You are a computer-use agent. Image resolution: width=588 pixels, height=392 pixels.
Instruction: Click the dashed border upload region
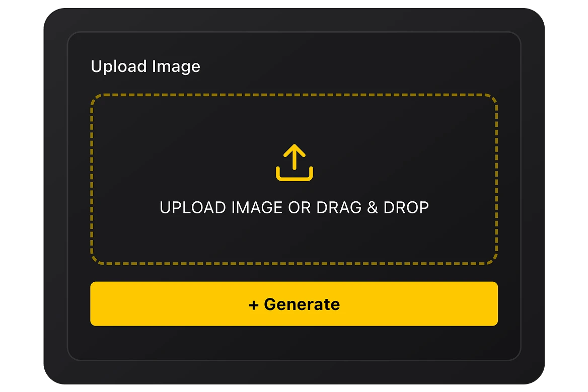coord(294,179)
